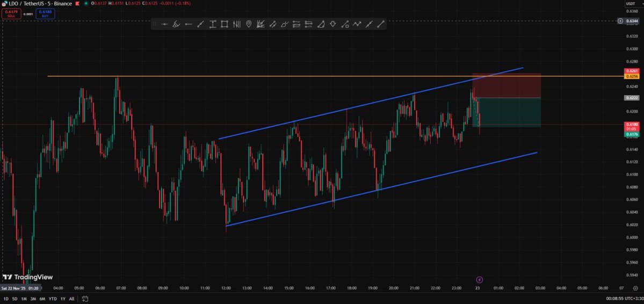Select the line with circle tool
The height and width of the screenshot is (304, 644).
[345, 24]
